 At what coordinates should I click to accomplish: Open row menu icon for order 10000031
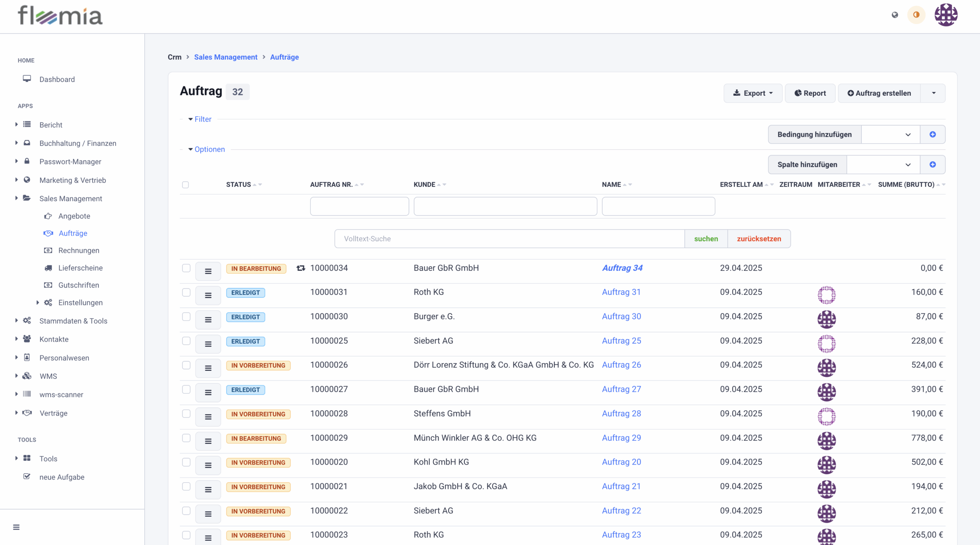click(x=208, y=295)
